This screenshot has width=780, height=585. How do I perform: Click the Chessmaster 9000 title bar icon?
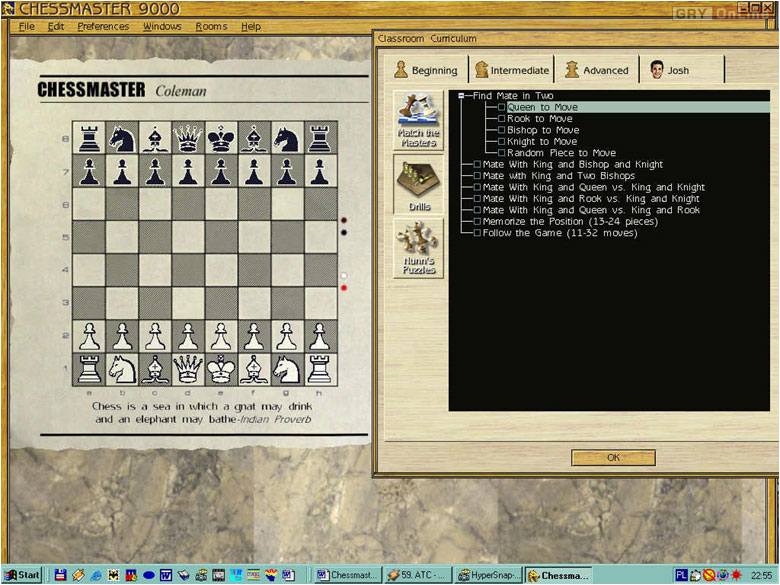[7, 8]
